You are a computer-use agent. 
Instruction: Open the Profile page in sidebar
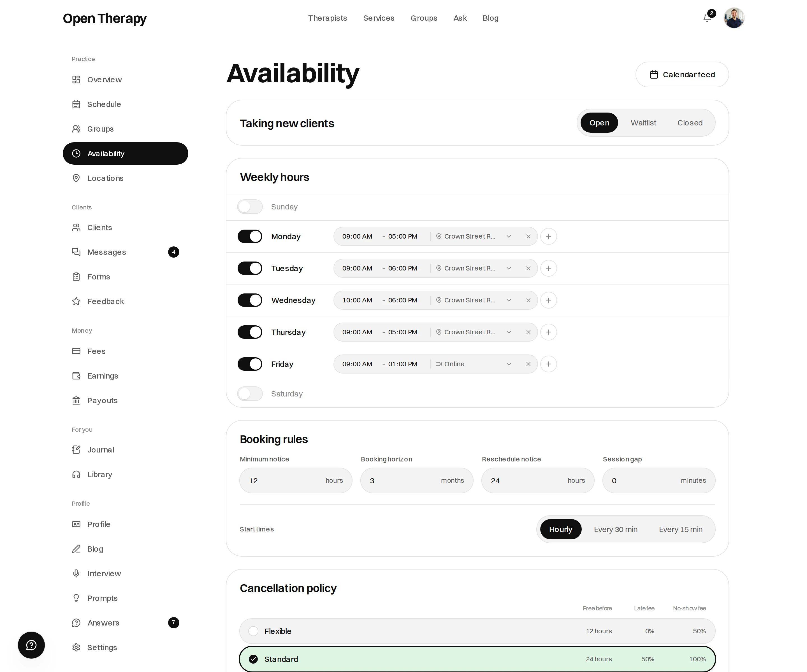pyautogui.click(x=125, y=524)
